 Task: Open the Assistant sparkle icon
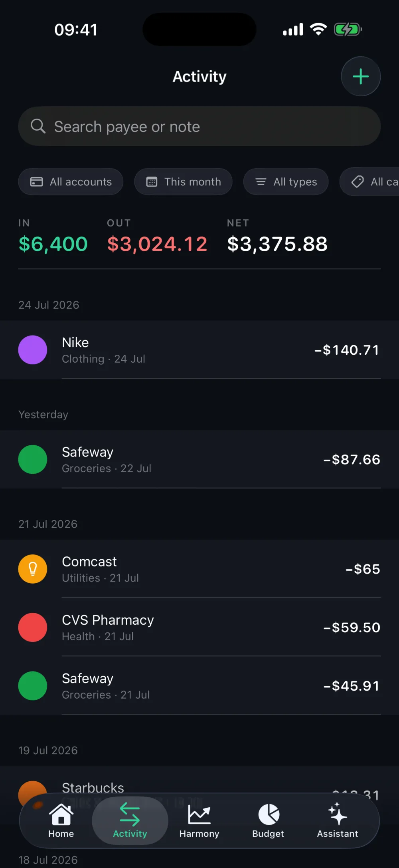(337, 814)
